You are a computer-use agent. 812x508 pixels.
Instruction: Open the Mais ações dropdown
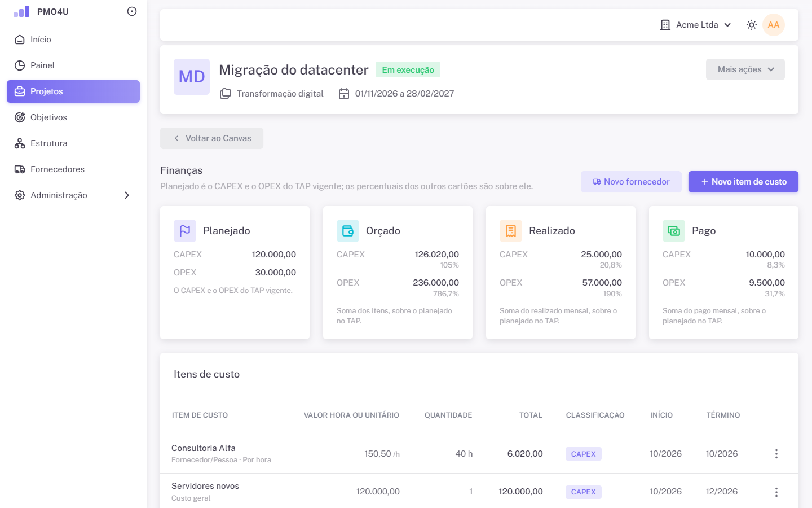click(745, 69)
